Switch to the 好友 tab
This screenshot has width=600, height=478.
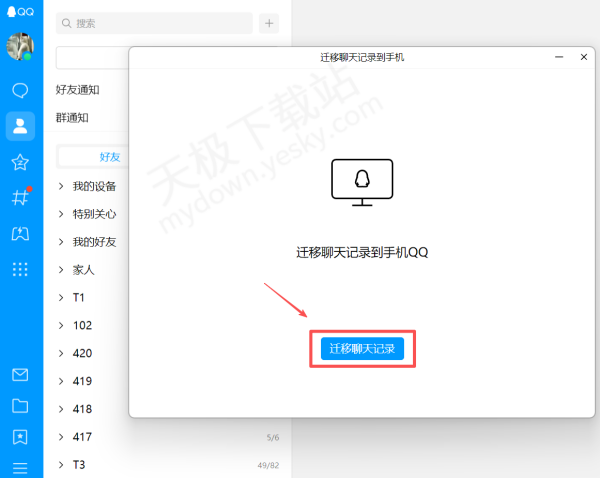point(109,157)
